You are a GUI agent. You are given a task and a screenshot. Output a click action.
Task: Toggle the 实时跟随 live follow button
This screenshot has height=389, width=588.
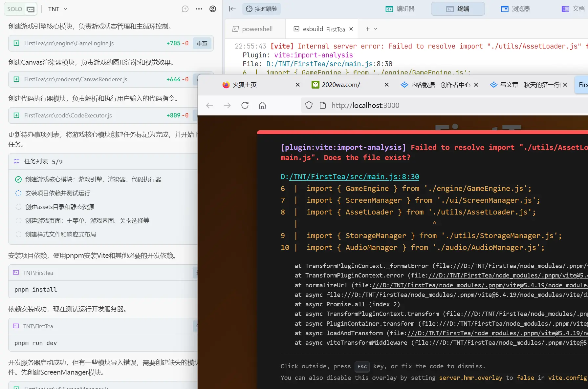coord(261,9)
